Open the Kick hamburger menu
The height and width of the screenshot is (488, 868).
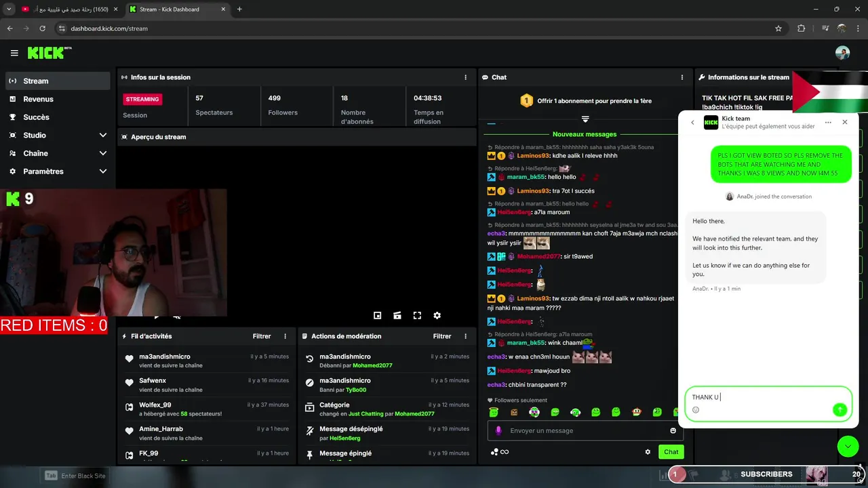coord(14,53)
